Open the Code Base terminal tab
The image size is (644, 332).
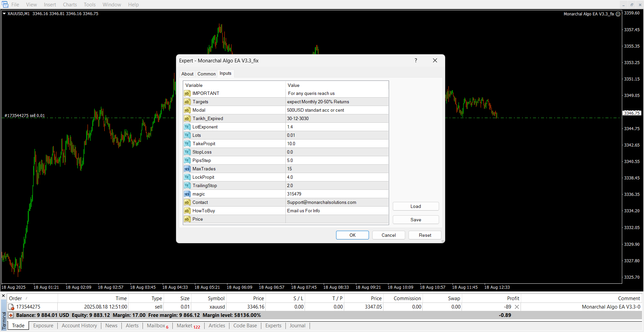[x=245, y=326]
